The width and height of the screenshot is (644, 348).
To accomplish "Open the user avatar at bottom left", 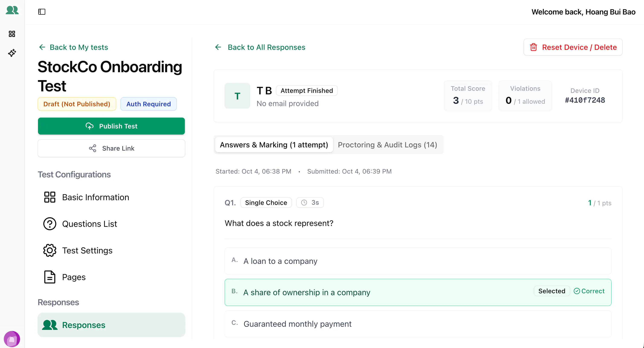I will pyautogui.click(x=12, y=339).
